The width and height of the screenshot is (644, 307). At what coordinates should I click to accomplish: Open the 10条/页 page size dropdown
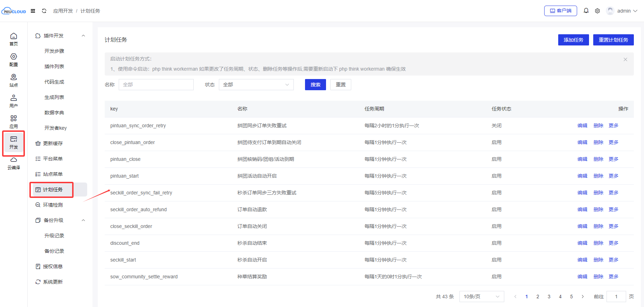pos(481,297)
